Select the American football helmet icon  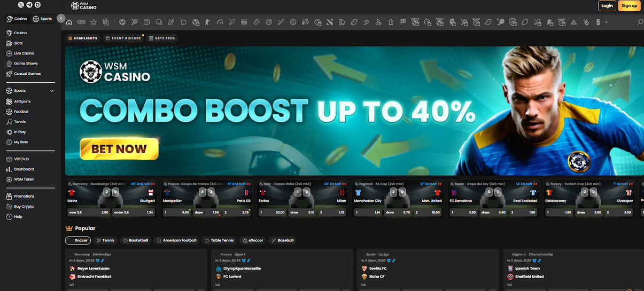tap(159, 22)
